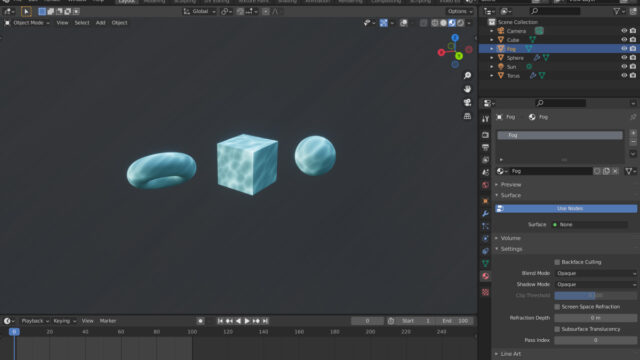This screenshot has width=640, height=360.
Task: Open the Object Mode dropdown
Action: pyautogui.click(x=27, y=23)
